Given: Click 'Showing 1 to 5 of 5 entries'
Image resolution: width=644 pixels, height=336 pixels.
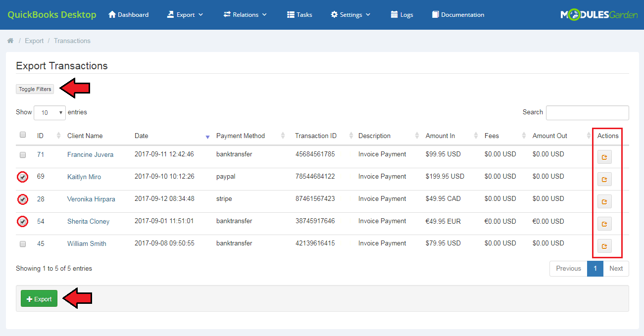Looking at the screenshot, I should [x=54, y=268].
